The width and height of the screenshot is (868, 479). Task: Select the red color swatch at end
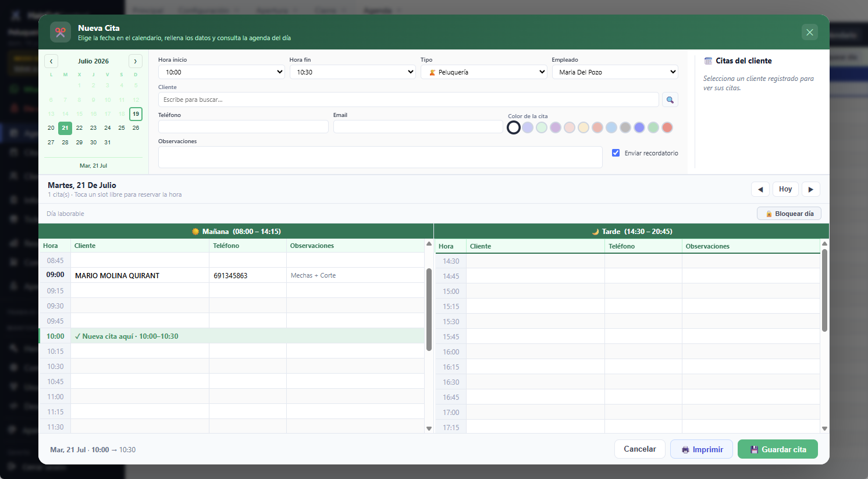667,127
